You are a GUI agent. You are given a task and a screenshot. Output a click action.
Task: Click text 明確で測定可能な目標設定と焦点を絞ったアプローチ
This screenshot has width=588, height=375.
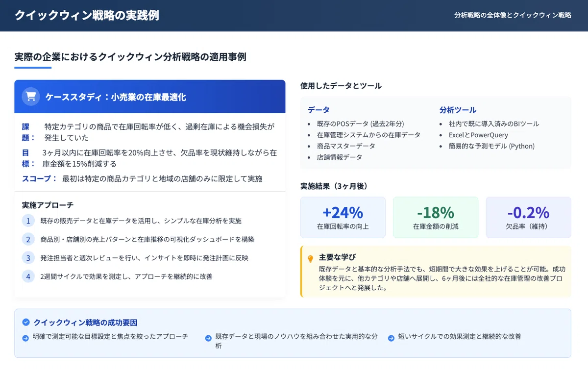110,337
